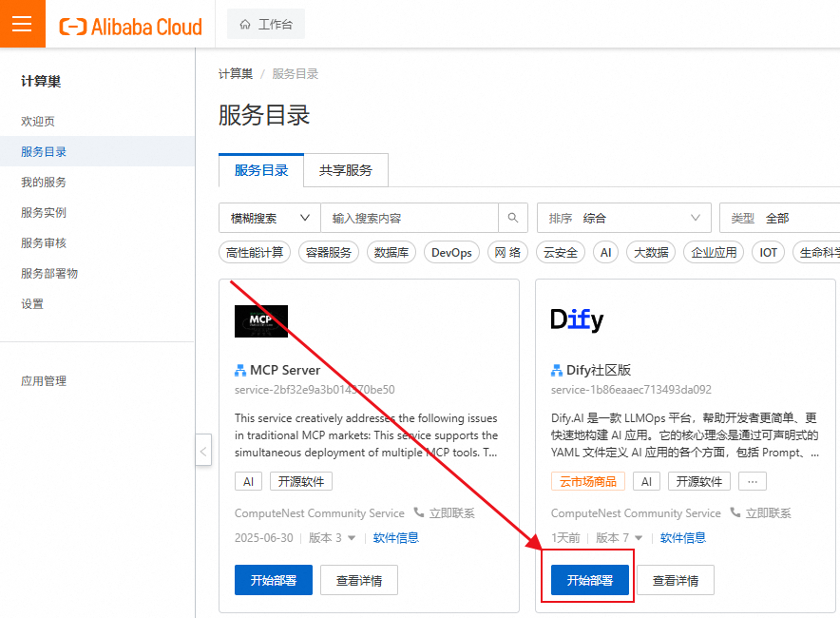Open 我的服务 in the sidebar
Viewport: 840px width, 618px height.
pos(40,182)
